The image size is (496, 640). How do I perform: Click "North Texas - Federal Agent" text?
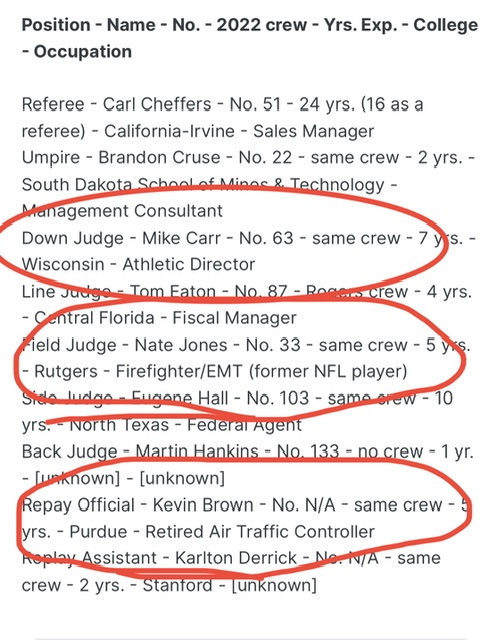tap(186, 425)
